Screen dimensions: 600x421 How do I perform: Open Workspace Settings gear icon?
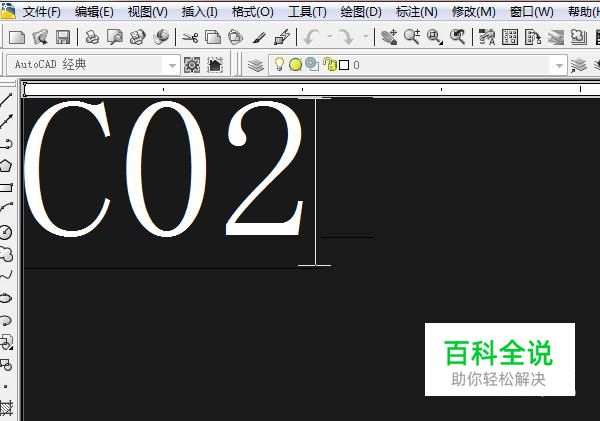pyautogui.click(x=192, y=65)
